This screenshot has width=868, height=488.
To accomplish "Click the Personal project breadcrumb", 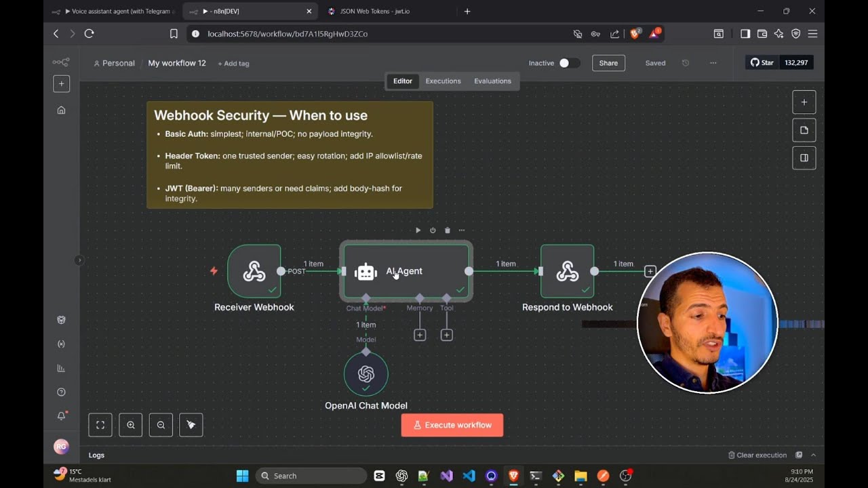I will (x=114, y=63).
